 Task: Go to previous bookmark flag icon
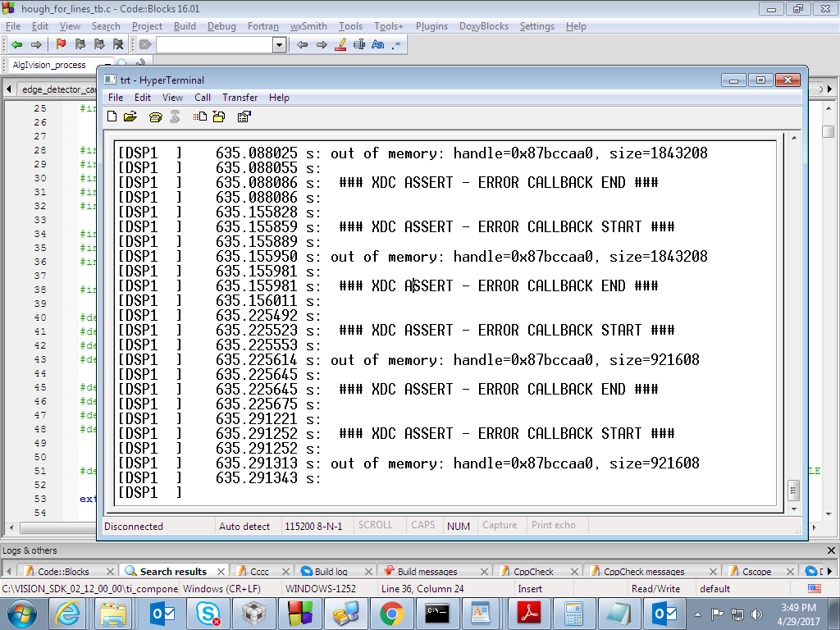click(80, 44)
